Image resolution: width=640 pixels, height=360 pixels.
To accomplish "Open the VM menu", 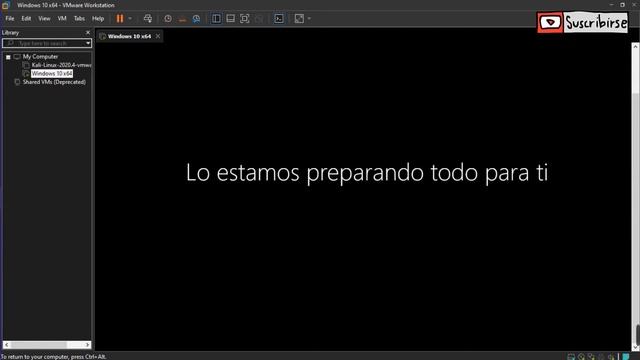I will point(62,18).
